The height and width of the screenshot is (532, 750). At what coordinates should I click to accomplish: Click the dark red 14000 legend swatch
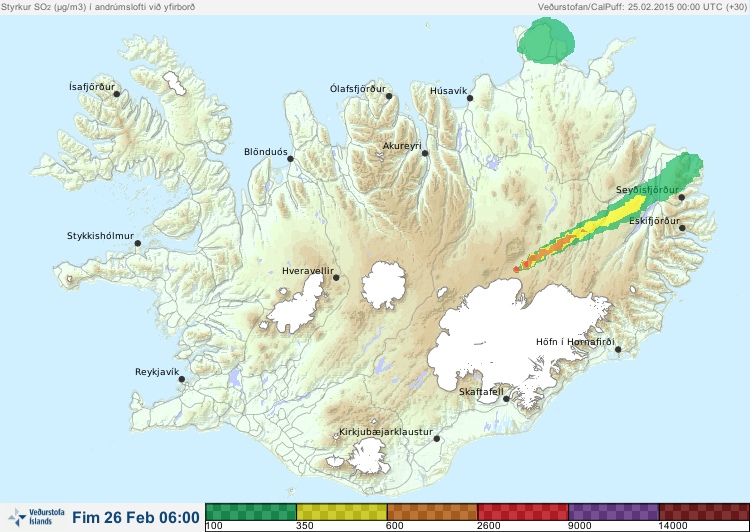coord(704,512)
